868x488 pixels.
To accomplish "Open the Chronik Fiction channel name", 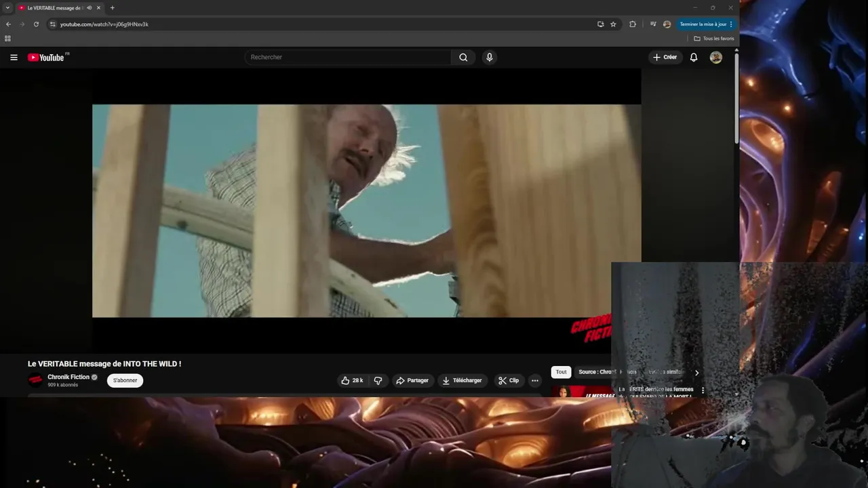I will pos(68,377).
